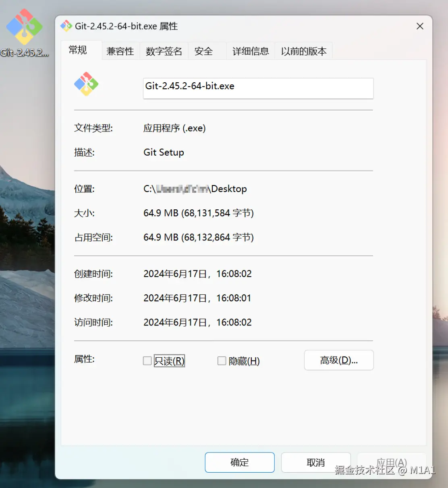Click the 文件类型 label
This screenshot has height=488, width=448.
[x=93, y=128]
